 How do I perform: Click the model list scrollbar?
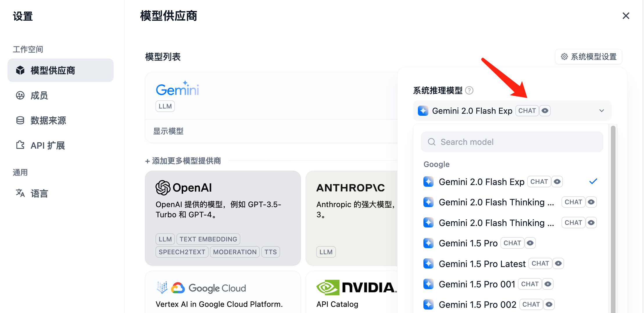[613, 219]
